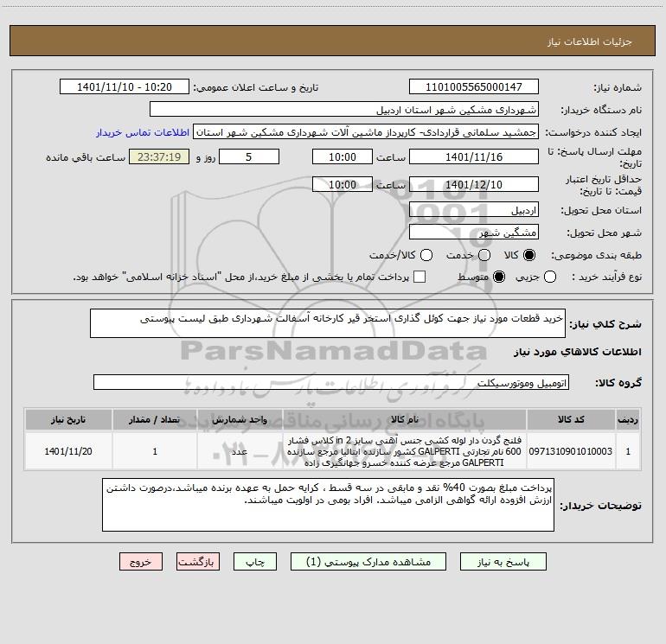Click the تاریخ نیاز column header
Viewport: 666px width, 644px height.
pos(68,420)
